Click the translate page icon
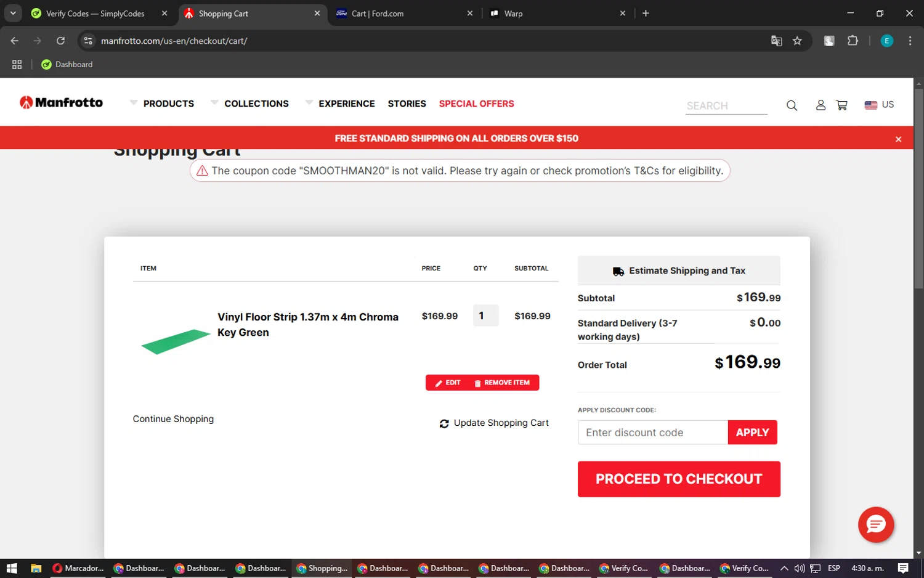Screen dimensions: 924x578 [776, 41]
